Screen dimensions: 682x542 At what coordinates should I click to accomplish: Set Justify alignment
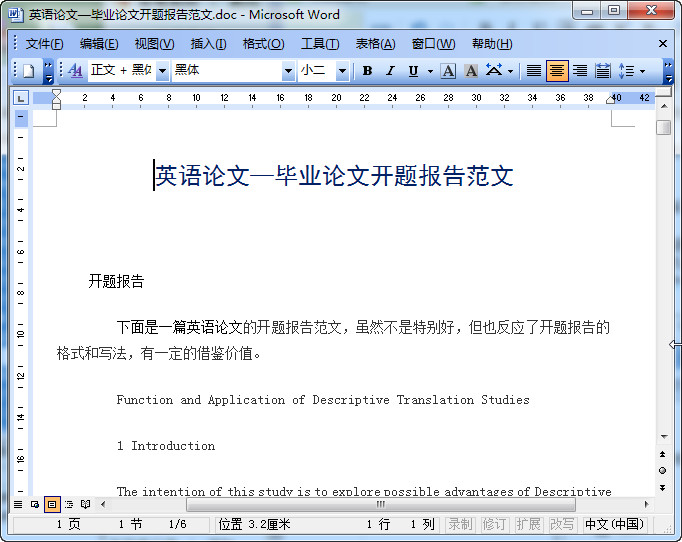(534, 70)
